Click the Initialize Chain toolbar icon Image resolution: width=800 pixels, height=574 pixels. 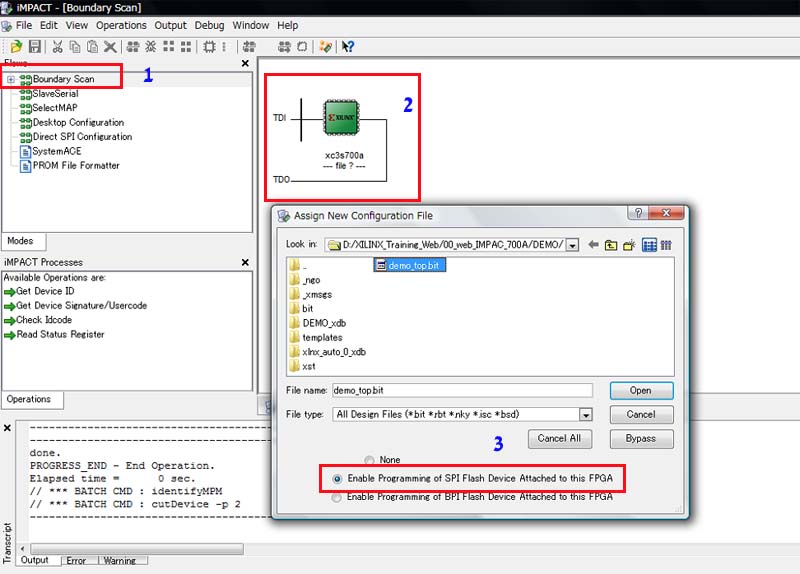pyautogui.click(x=133, y=47)
